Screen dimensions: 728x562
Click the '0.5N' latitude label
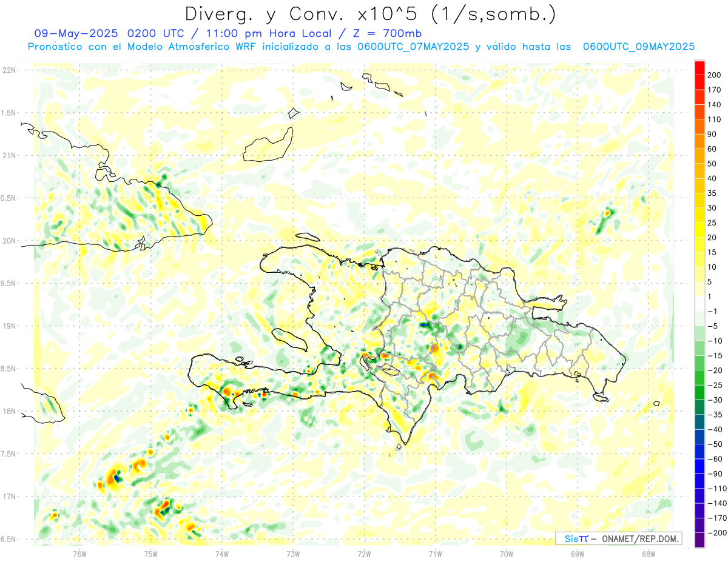coord(9,198)
